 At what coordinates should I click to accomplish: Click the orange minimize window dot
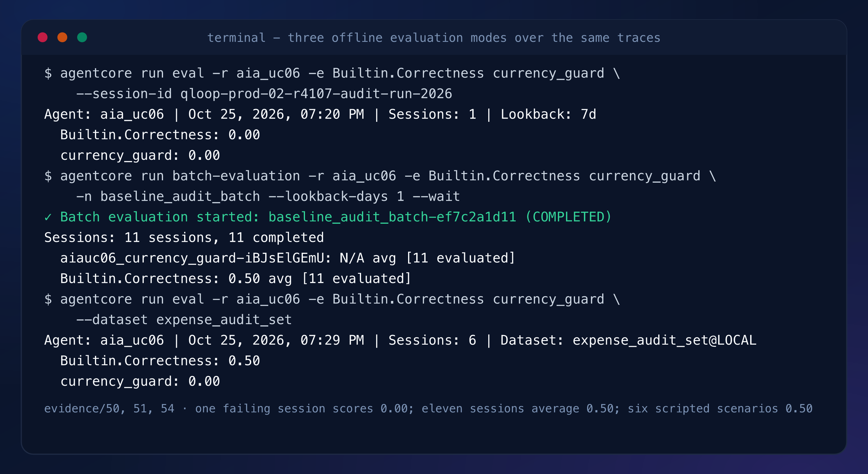[x=62, y=37]
